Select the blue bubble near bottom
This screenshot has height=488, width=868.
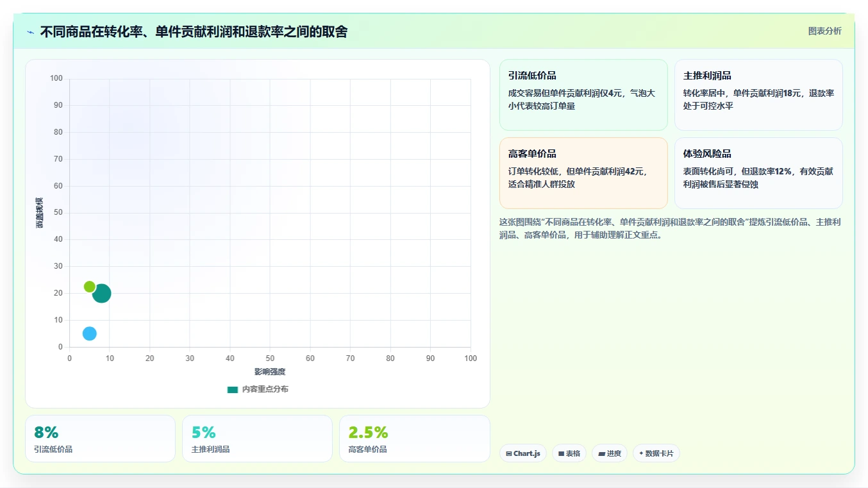coord(89,333)
